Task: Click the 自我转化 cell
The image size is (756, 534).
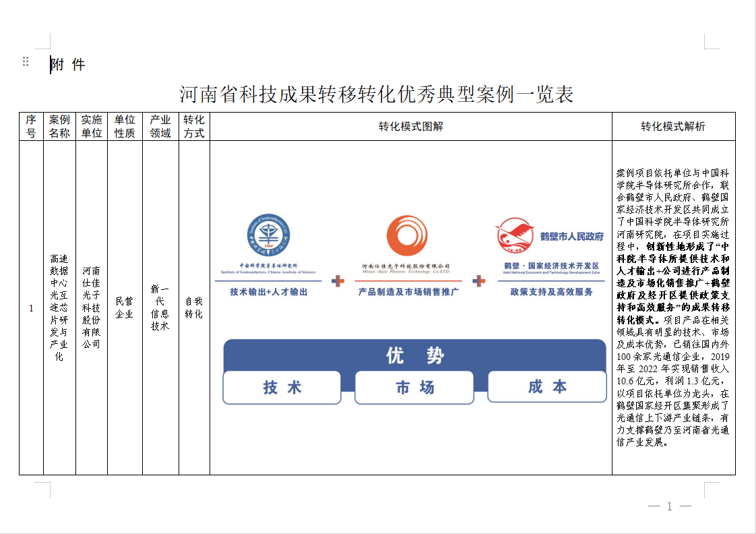Action: tap(194, 307)
